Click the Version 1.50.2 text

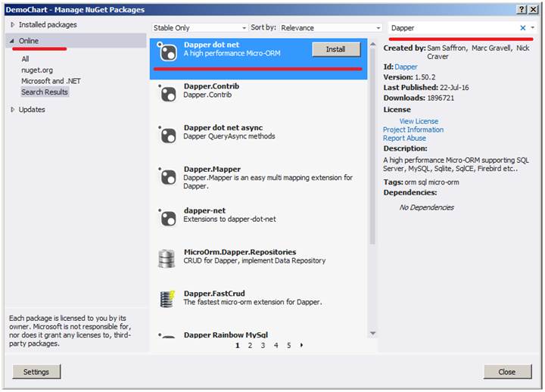pyautogui.click(x=409, y=77)
